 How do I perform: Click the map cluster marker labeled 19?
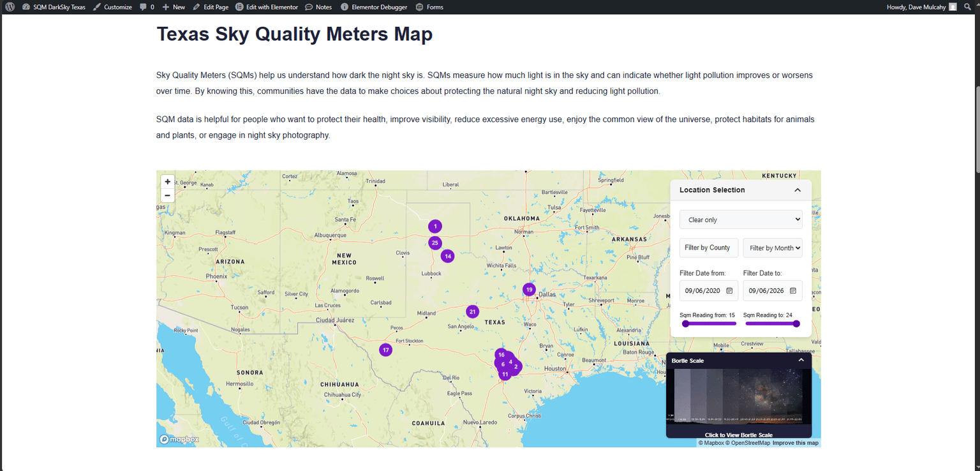pos(529,290)
